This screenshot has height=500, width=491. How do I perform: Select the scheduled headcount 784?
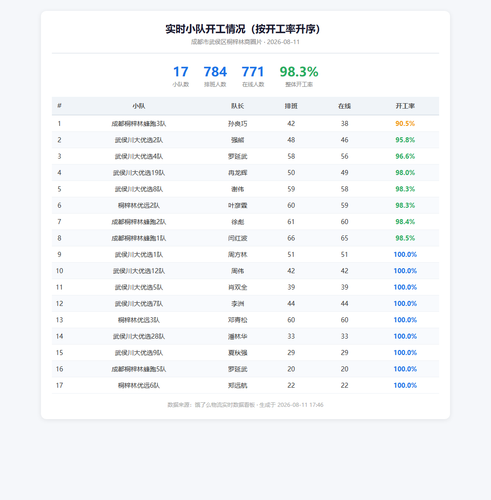[215, 72]
